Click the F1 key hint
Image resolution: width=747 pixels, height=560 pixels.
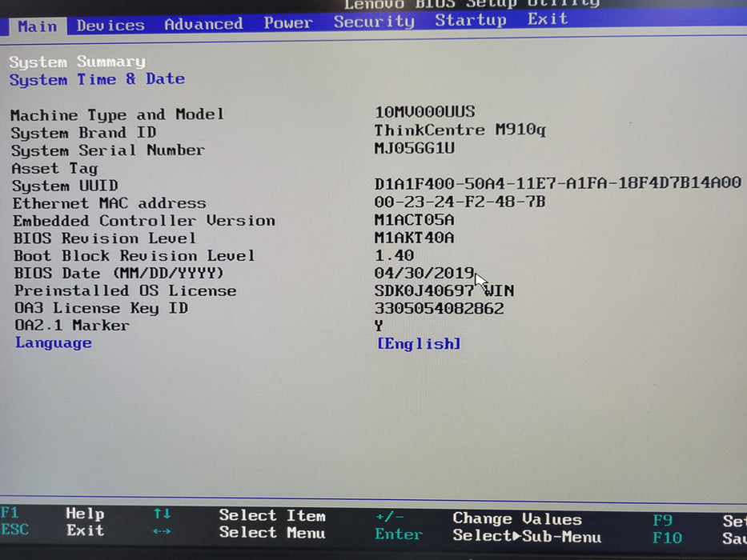(10, 513)
